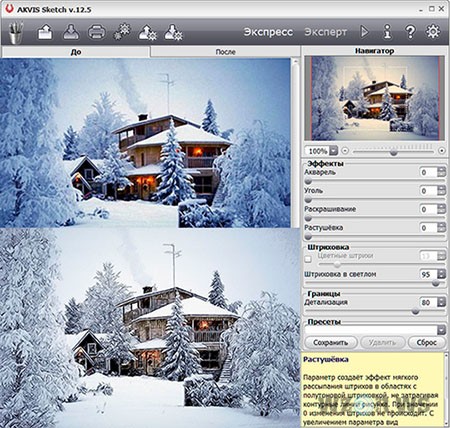Switch to Экспресс mode
This screenshot has height=428, width=450.
pyautogui.click(x=268, y=32)
